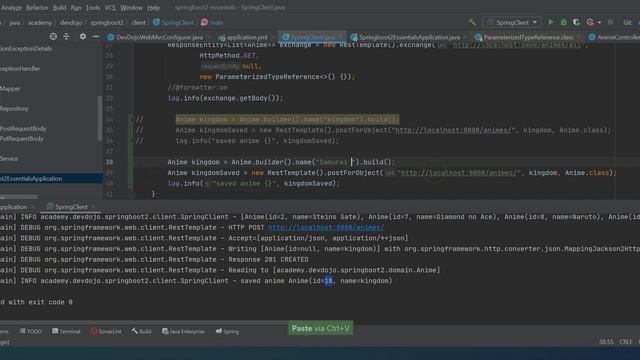Expand the profiler options dropdown arrow
The width and height of the screenshot is (640, 360).
(599, 22)
